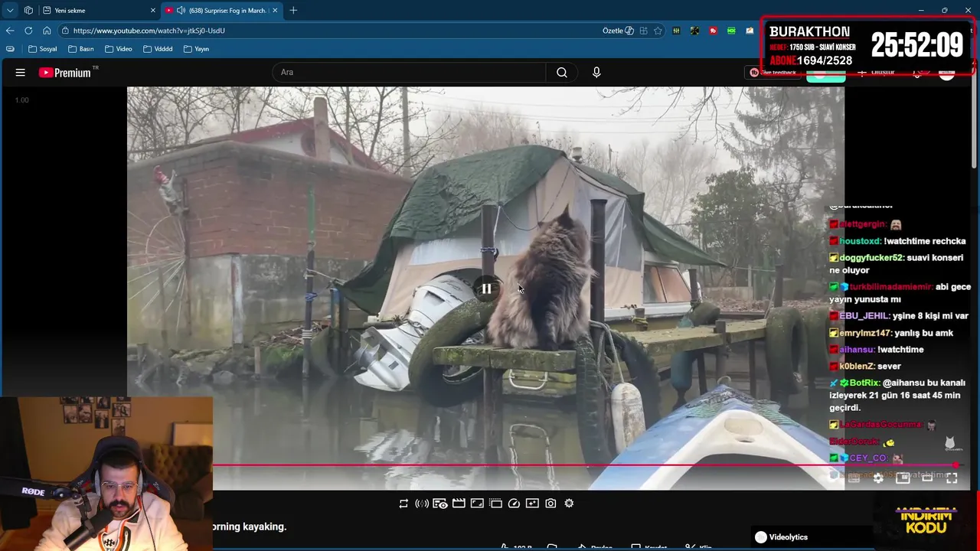Go back using the browser back arrow

10,31
